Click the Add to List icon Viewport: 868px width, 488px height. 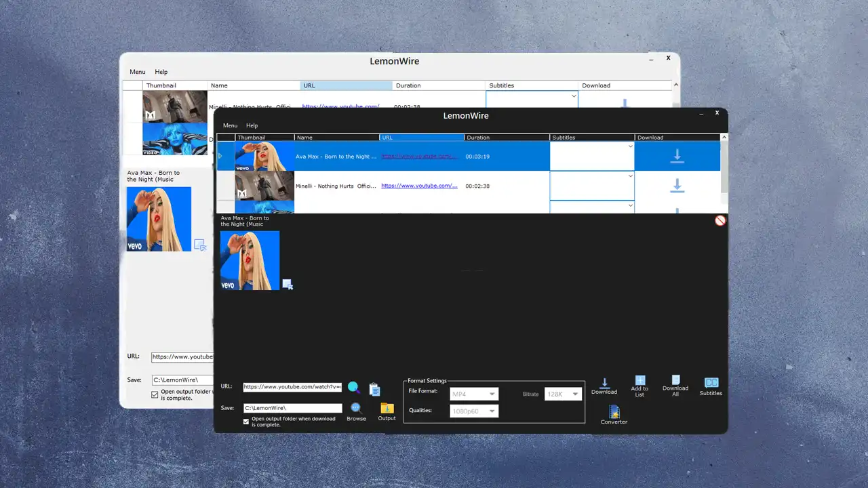click(640, 380)
